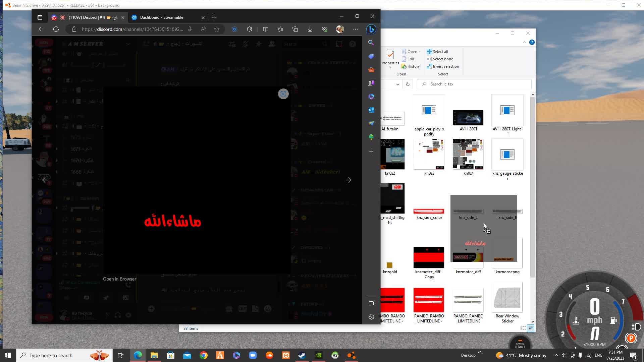Open the Edge sidebar search icon
The height and width of the screenshot is (362, 644).
[371, 43]
